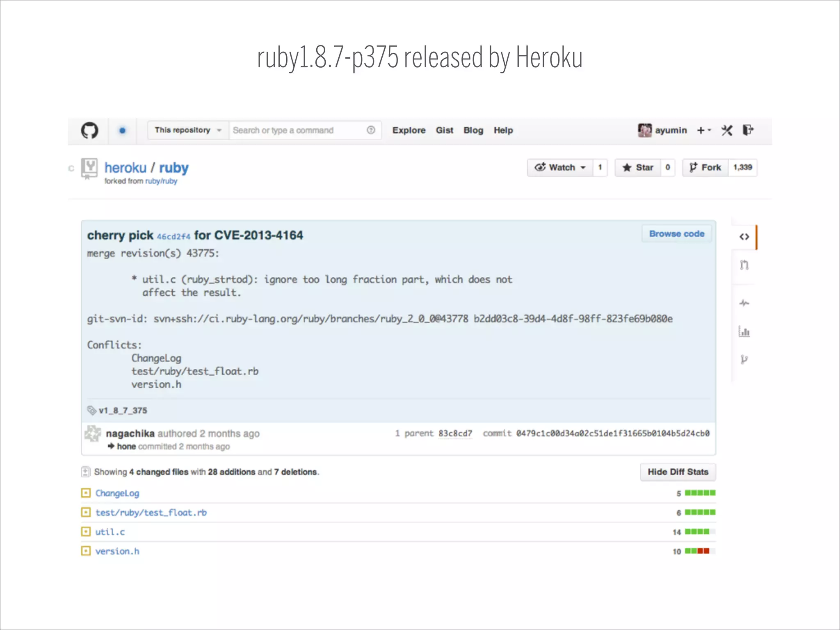Open the v1_8_7_375 tag link
The image size is (840, 630).
click(123, 410)
